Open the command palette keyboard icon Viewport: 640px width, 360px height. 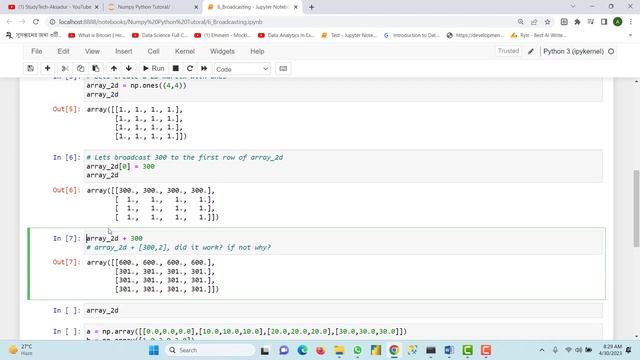[283, 69]
